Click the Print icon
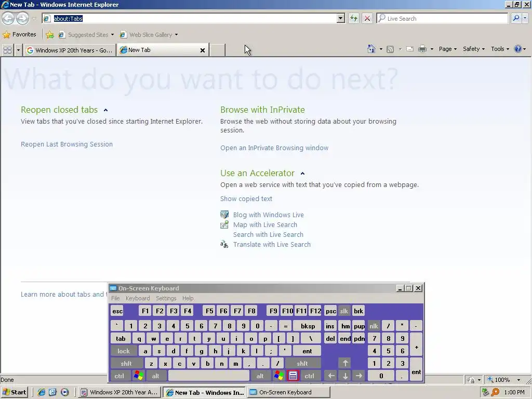The height and width of the screenshot is (399, 532). pyautogui.click(x=422, y=49)
